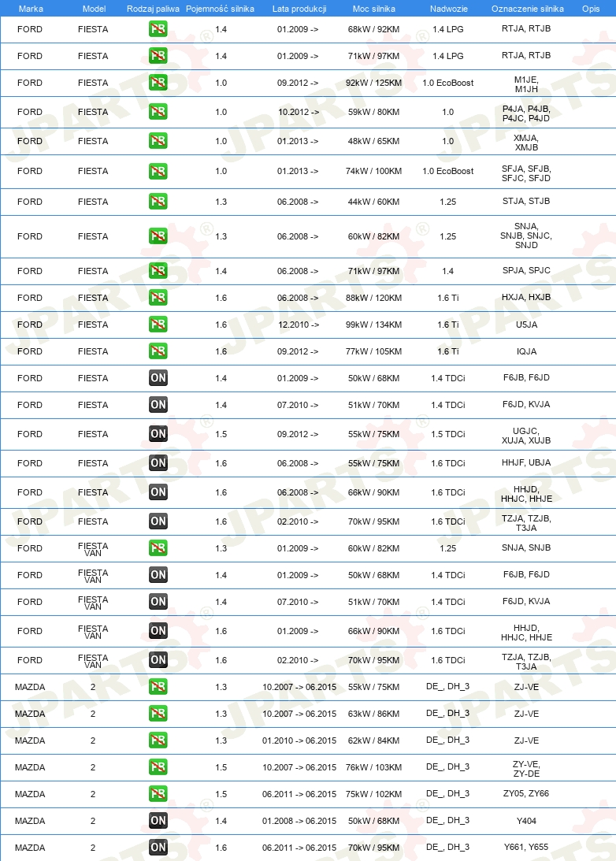The width and height of the screenshot is (616, 861).
Task: Click the petrol icon in the SNJA, SNJB, SNJC, SNJD row
Action: (x=158, y=236)
